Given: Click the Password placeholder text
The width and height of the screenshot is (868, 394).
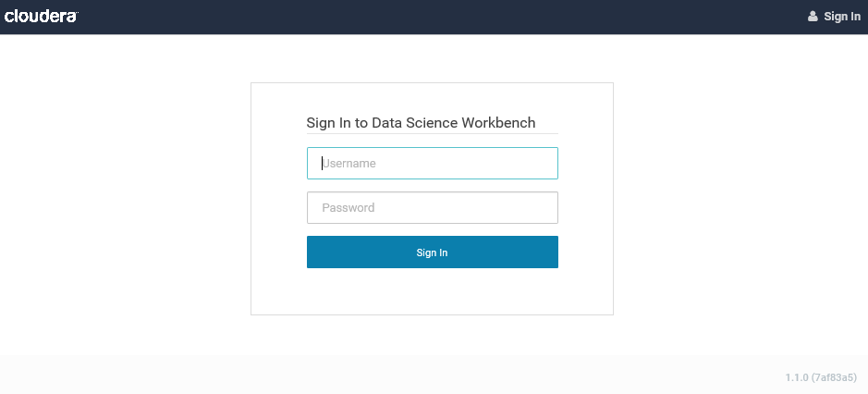Looking at the screenshot, I should 348,208.
